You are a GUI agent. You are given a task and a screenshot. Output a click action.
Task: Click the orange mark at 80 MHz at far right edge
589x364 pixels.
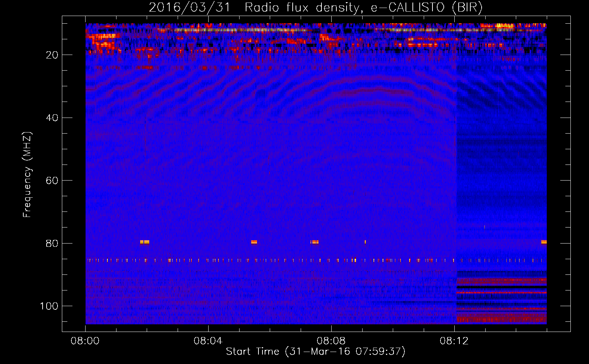[x=544, y=242]
